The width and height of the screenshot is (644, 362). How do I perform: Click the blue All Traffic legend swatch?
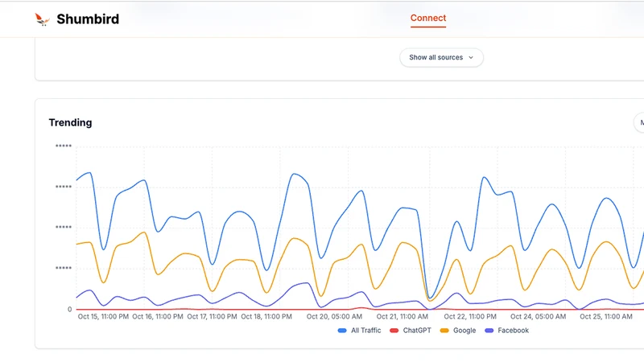coord(342,331)
